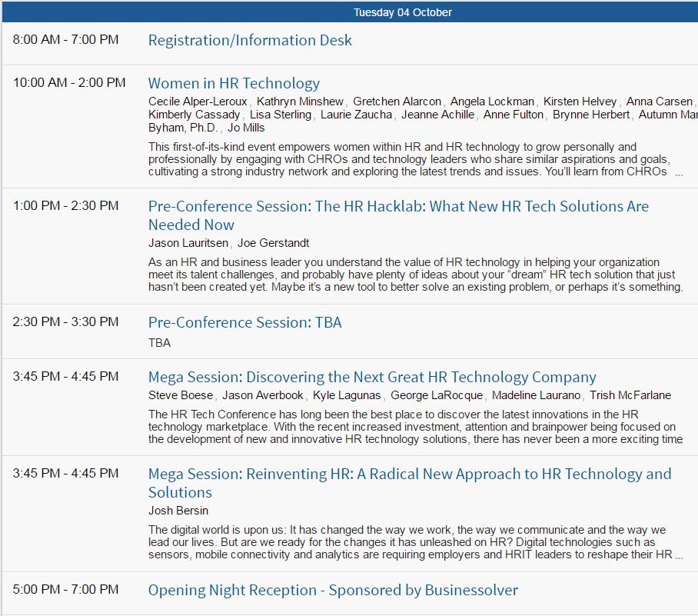Image resolution: width=698 pixels, height=616 pixels.
Task: Click the Tuesday 04 October date header
Action: click(x=402, y=12)
